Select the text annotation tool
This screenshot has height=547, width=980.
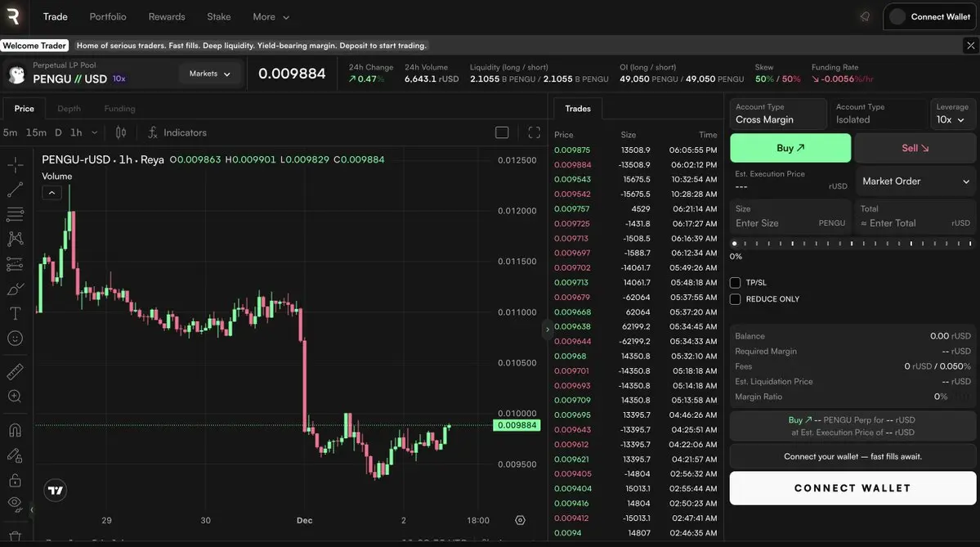(15, 313)
